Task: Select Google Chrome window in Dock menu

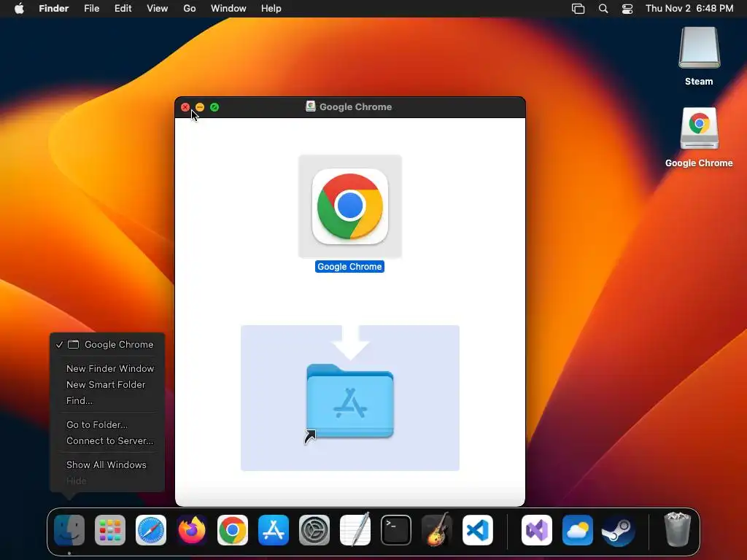Action: click(x=107, y=344)
